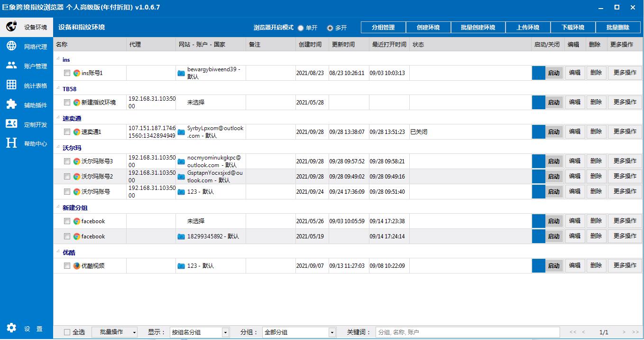The width and height of the screenshot is (644, 340).
Task: Sort by 创建时间 column header
Action: pyautogui.click(x=312, y=45)
